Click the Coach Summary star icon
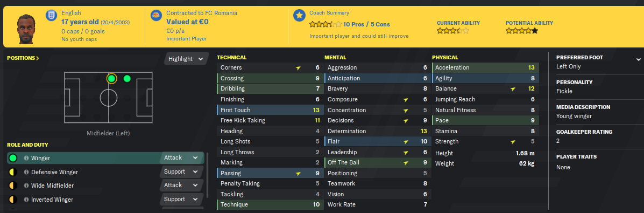Image resolution: width=644 pixels, height=213 pixels. (299, 16)
